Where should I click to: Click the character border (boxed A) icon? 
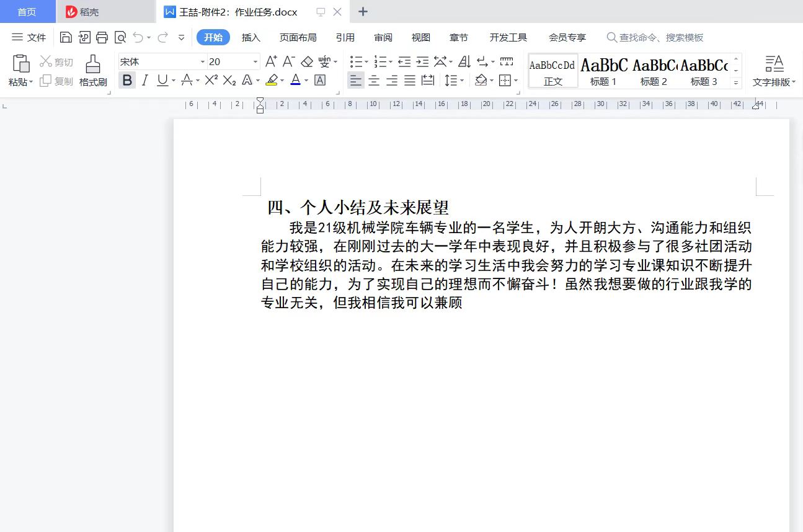320,80
